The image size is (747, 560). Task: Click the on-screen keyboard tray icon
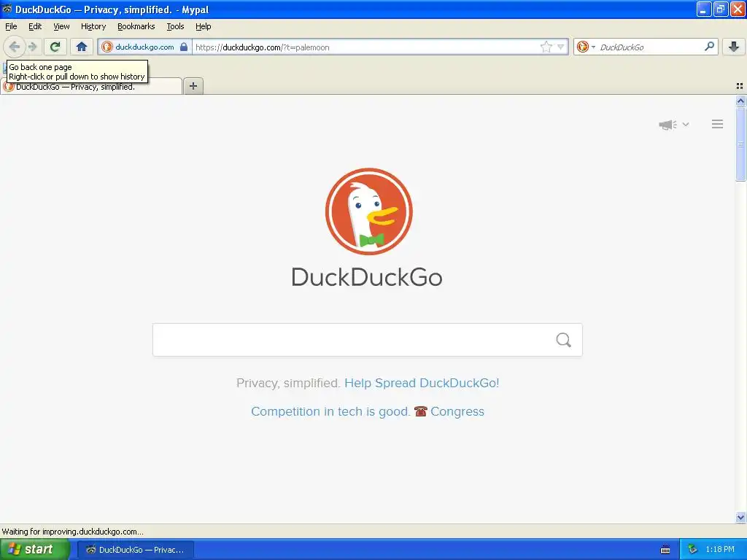[665, 550]
